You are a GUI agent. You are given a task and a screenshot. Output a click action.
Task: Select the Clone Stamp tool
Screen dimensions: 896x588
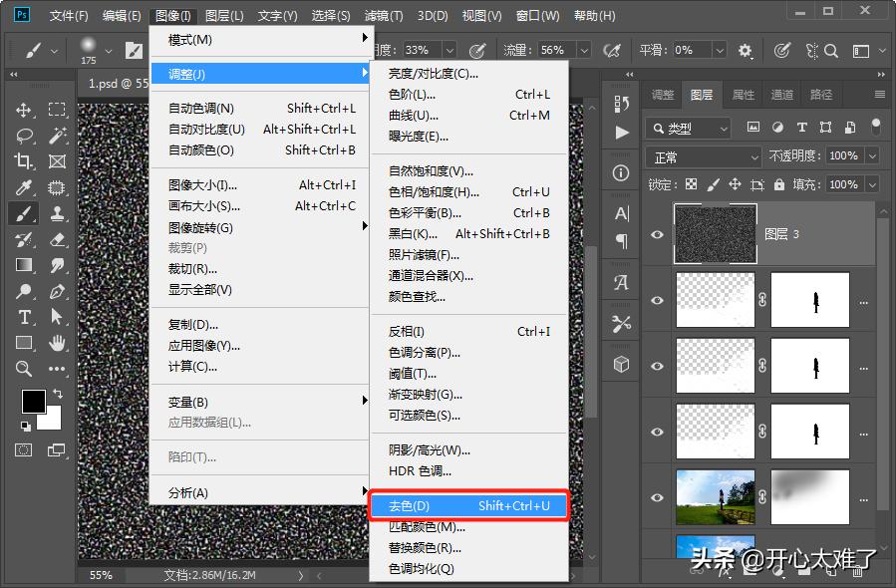point(56,214)
